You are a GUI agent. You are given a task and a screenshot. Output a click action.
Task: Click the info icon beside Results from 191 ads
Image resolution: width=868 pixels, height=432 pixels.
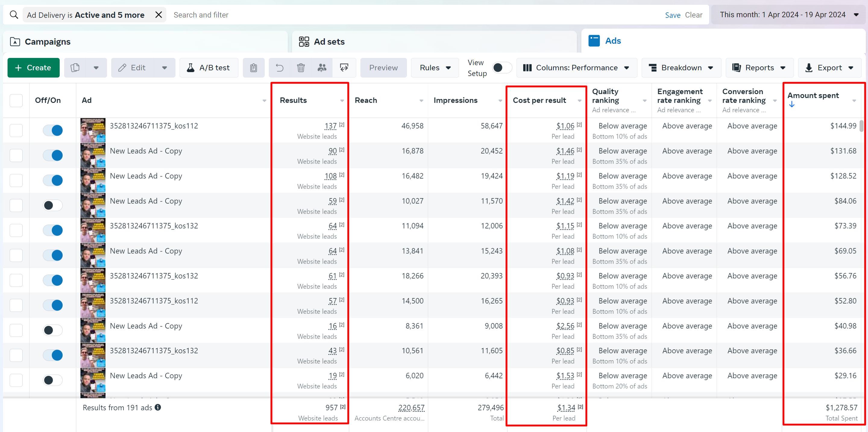click(158, 407)
